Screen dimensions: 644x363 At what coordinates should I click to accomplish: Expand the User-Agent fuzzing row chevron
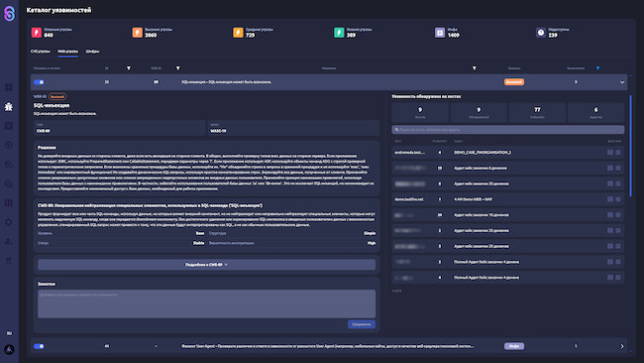(622, 346)
